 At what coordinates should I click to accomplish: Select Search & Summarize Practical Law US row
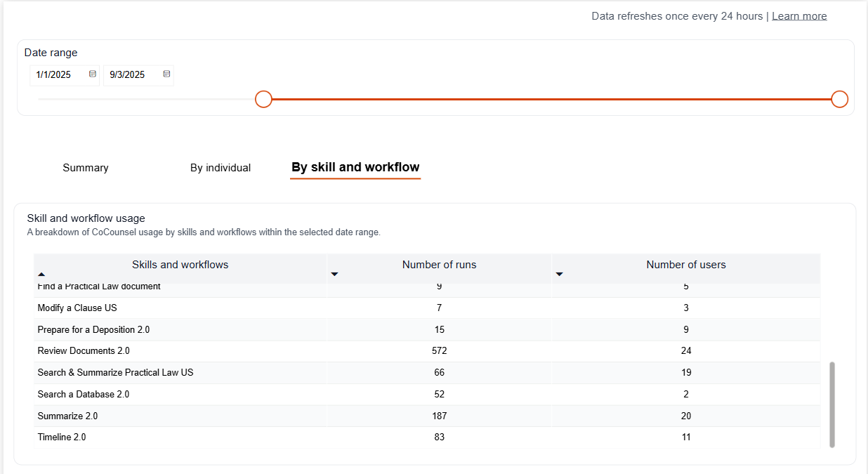(115, 373)
